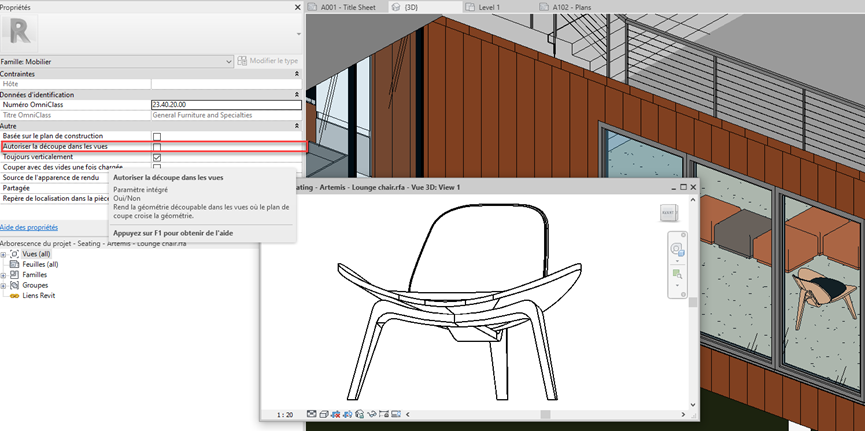Uncheck Toujours verticalement checkbox
Screen dimensions: 865x431
pos(157,157)
